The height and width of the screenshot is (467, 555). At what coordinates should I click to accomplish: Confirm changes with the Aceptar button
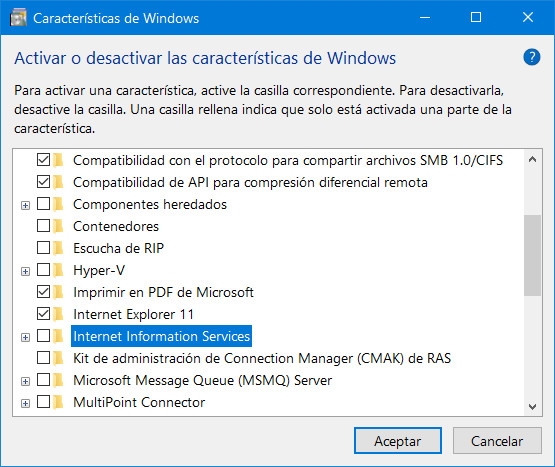[x=398, y=441]
